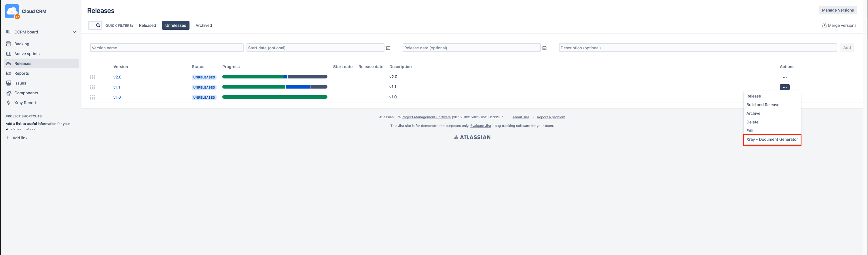The image size is (868, 255).
Task: Click the Release date column header
Action: click(371, 67)
